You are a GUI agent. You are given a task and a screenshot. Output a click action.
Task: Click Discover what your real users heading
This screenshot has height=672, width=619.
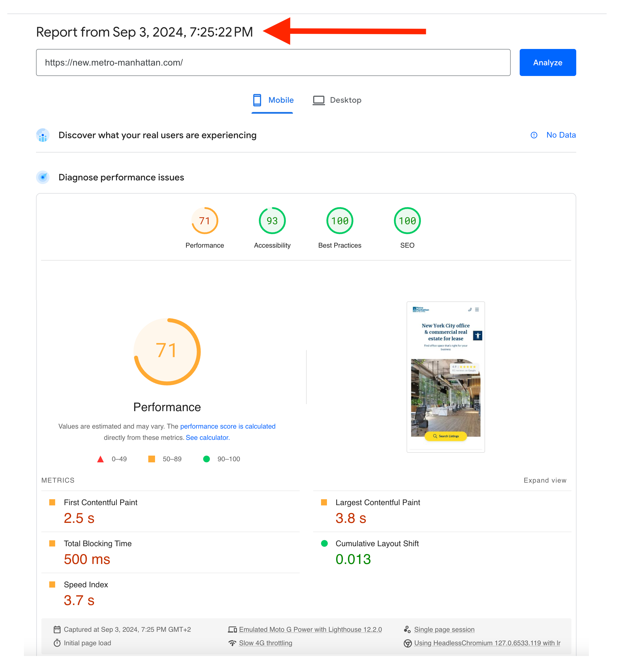[158, 135]
